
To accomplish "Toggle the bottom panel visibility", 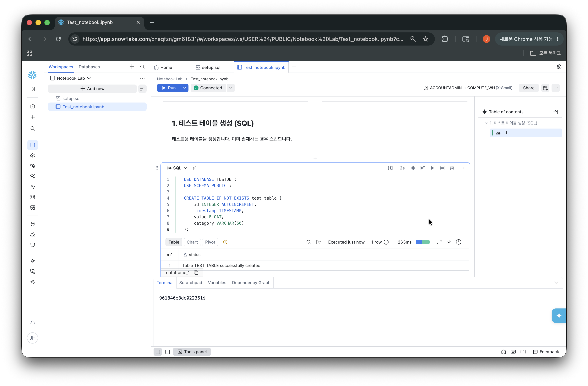I will (x=167, y=352).
